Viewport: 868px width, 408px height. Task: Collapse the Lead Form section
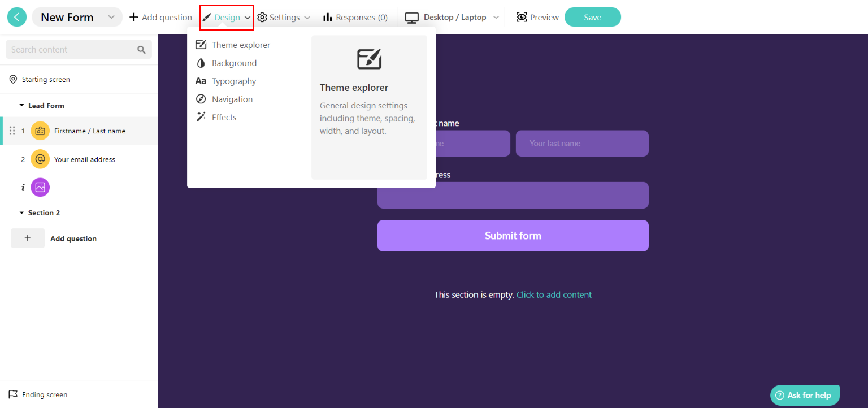(20, 105)
